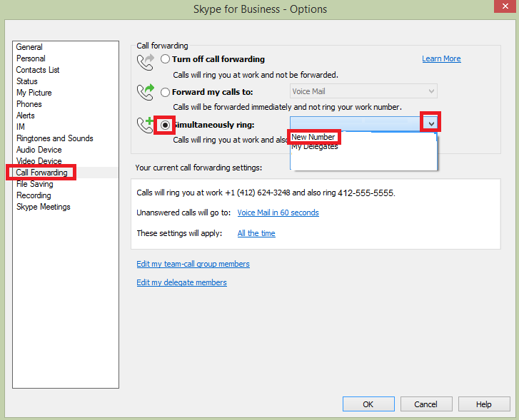Screen dimensions: 519x420
Task: Click the OK button
Action: click(368, 404)
